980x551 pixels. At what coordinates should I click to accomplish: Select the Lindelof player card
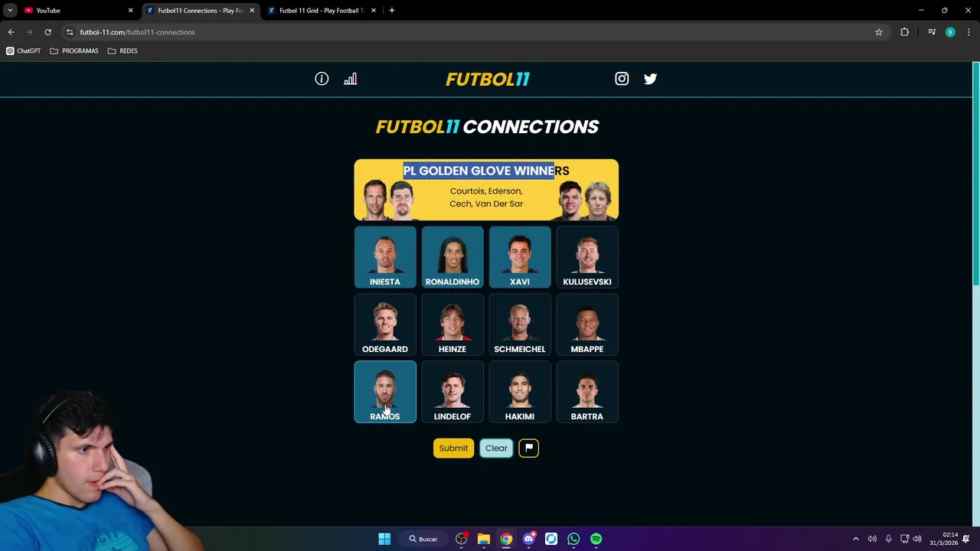[452, 392]
